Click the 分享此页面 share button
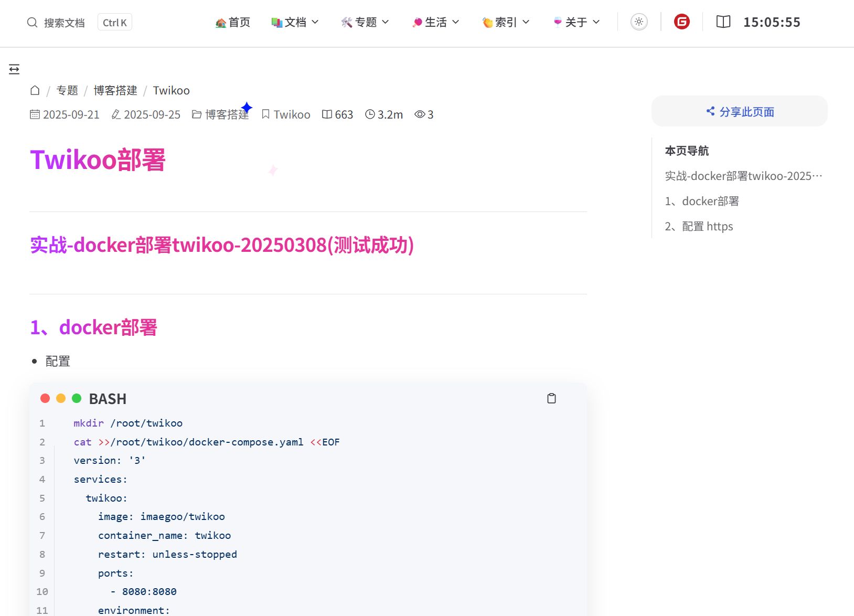The image size is (854, 616). [x=739, y=111]
